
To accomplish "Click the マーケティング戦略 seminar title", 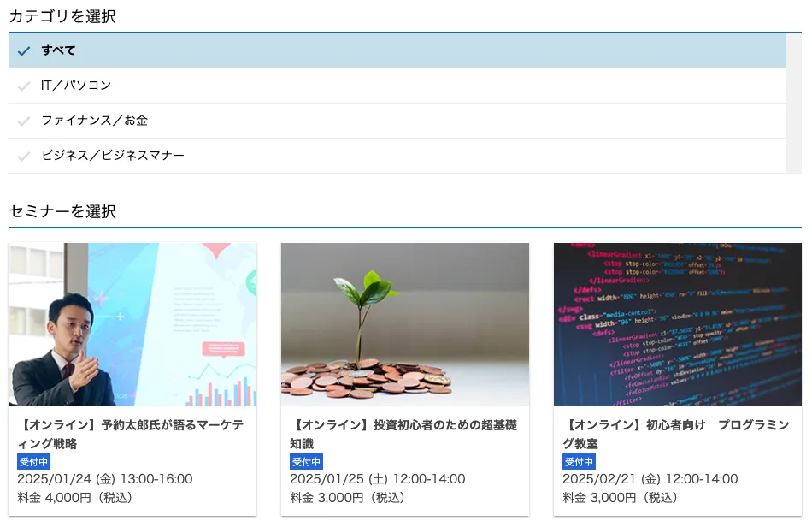I will click(131, 434).
